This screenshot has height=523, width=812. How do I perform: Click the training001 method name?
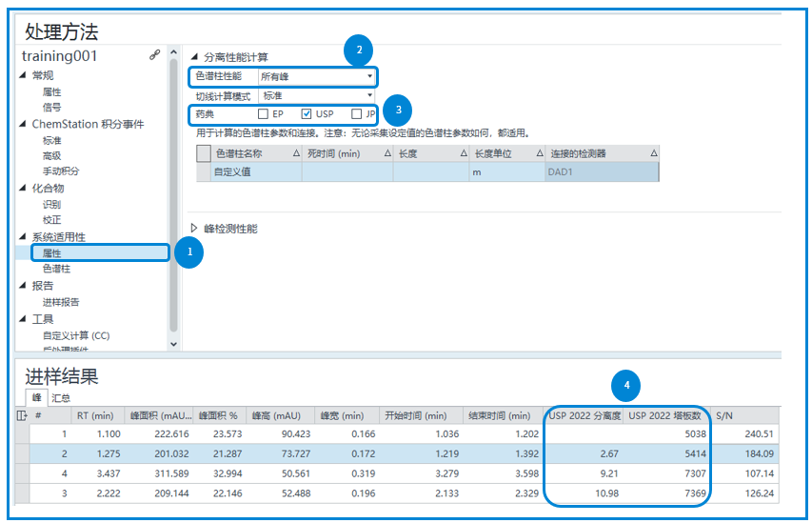tap(59, 55)
